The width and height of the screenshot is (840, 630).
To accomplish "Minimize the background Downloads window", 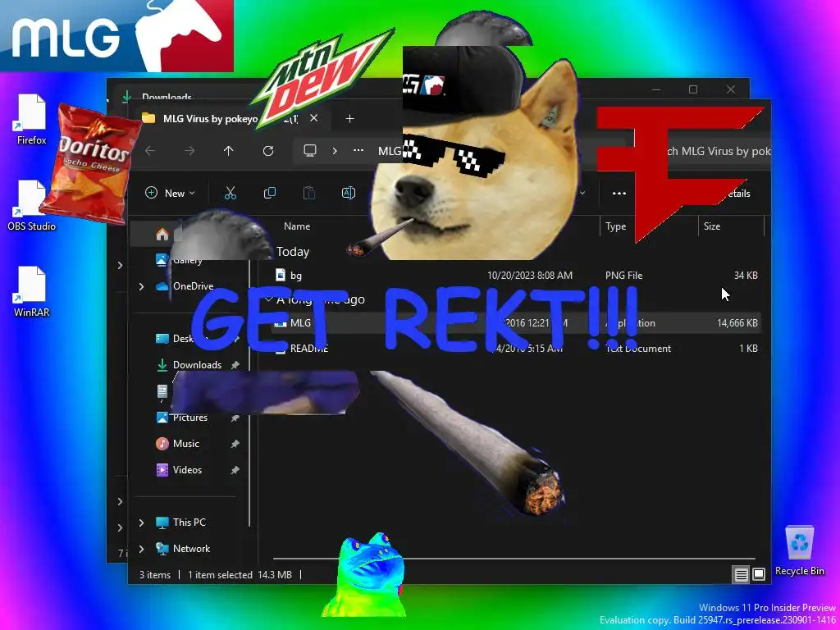I will pyautogui.click(x=656, y=89).
